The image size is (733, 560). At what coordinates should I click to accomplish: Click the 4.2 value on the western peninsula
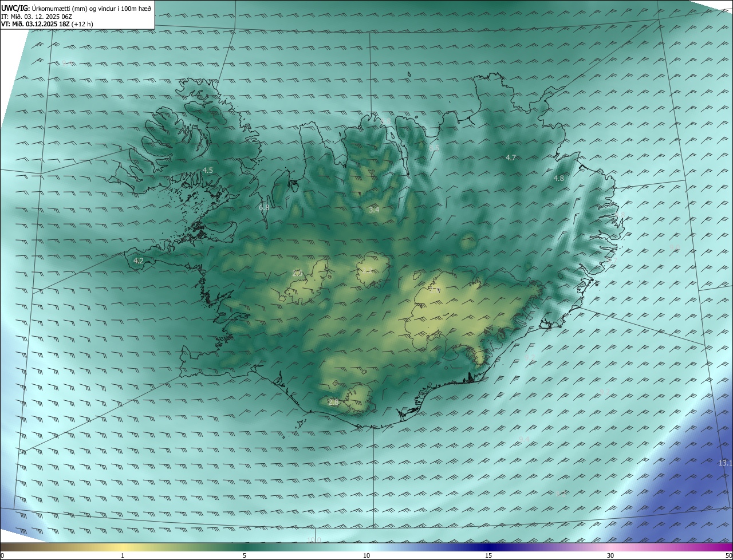coord(138,261)
